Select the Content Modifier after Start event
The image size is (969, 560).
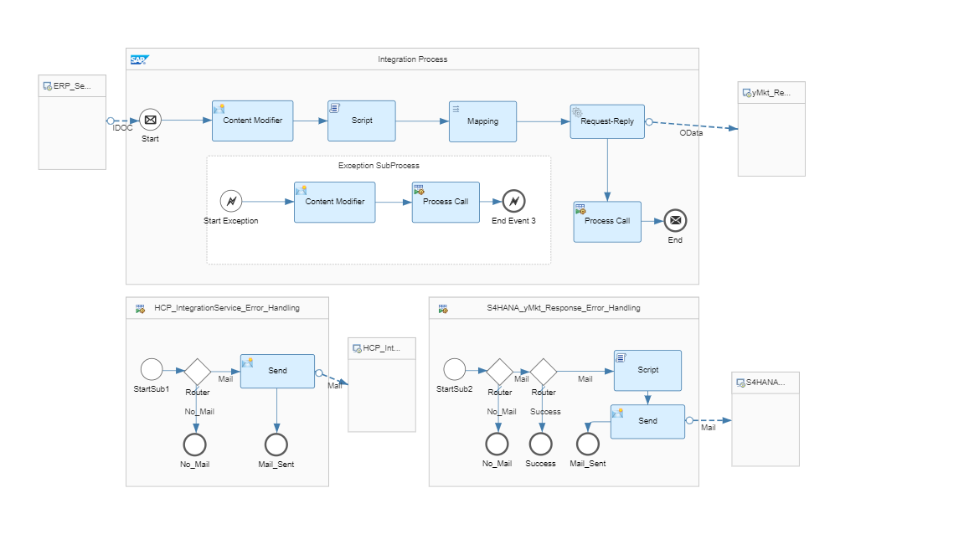(x=253, y=121)
